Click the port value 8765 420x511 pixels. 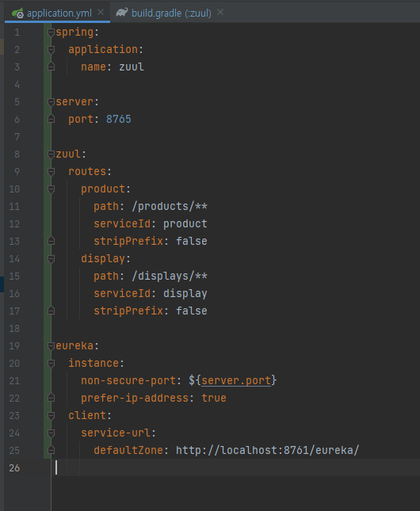click(x=118, y=120)
